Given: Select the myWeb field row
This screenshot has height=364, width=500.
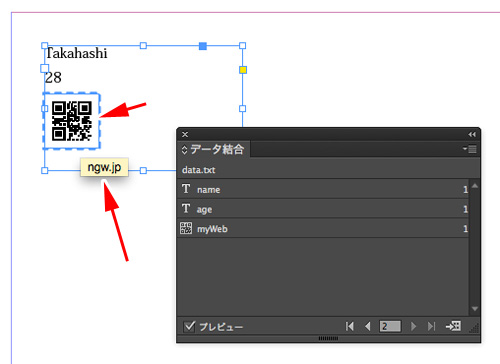Looking at the screenshot, I should 323,229.
